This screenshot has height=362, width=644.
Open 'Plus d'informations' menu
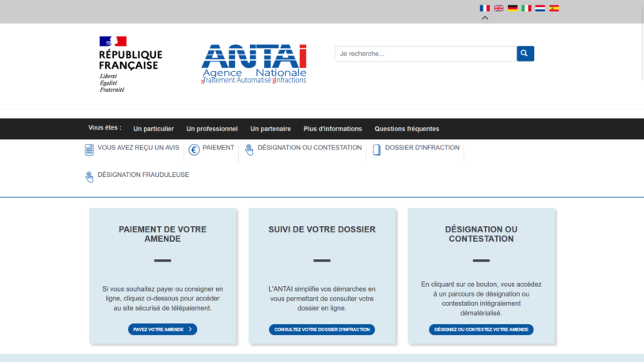pos(332,129)
